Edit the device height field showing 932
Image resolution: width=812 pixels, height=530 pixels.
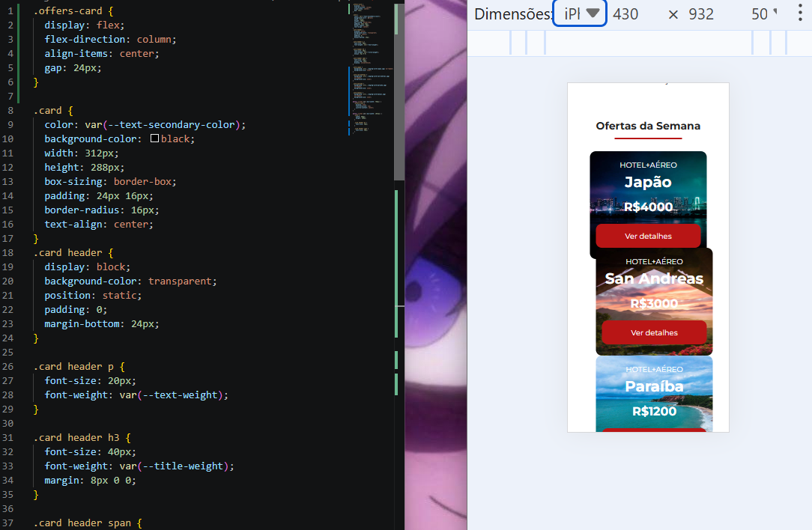click(x=701, y=14)
